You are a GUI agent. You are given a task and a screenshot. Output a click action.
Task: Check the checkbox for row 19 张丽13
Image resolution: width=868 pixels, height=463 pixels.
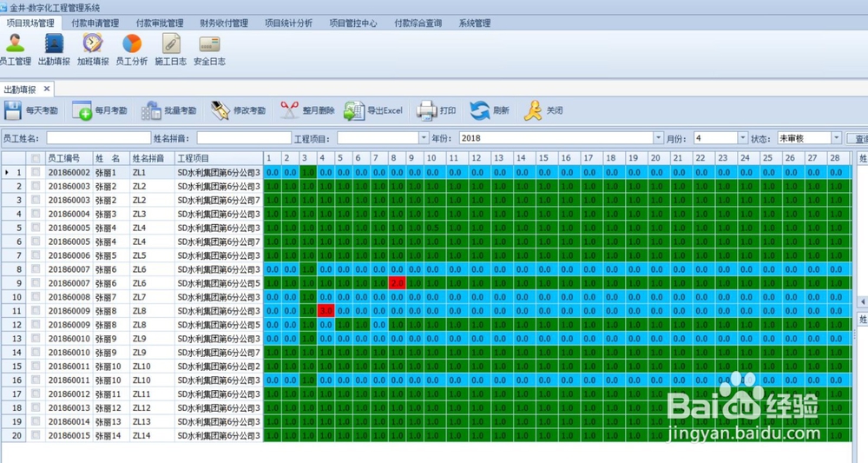36,421
